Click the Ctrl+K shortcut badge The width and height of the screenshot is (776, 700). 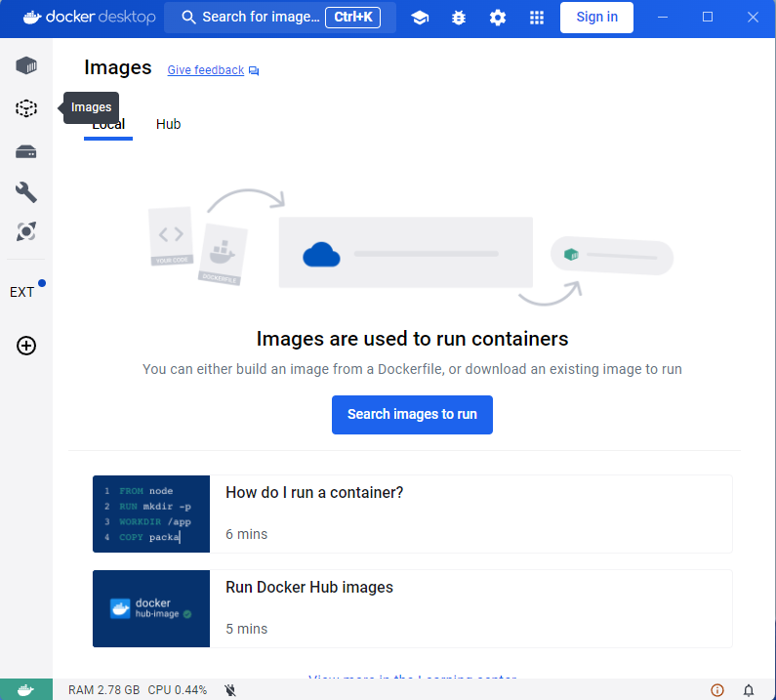(353, 18)
